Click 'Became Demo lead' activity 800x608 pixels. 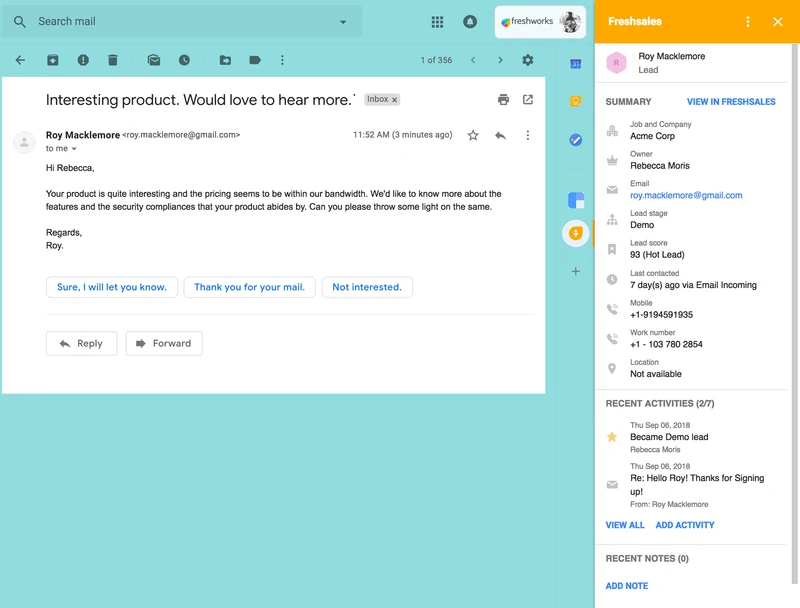click(x=669, y=437)
